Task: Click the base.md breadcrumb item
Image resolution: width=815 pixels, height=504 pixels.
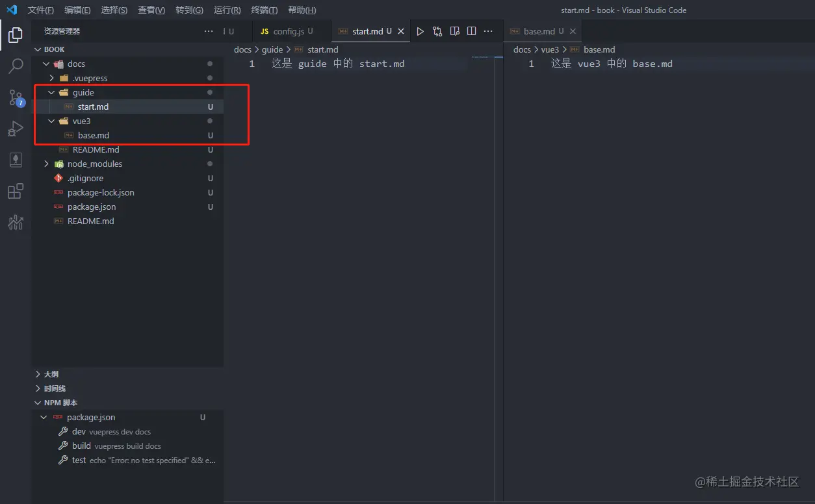Action: coord(599,49)
